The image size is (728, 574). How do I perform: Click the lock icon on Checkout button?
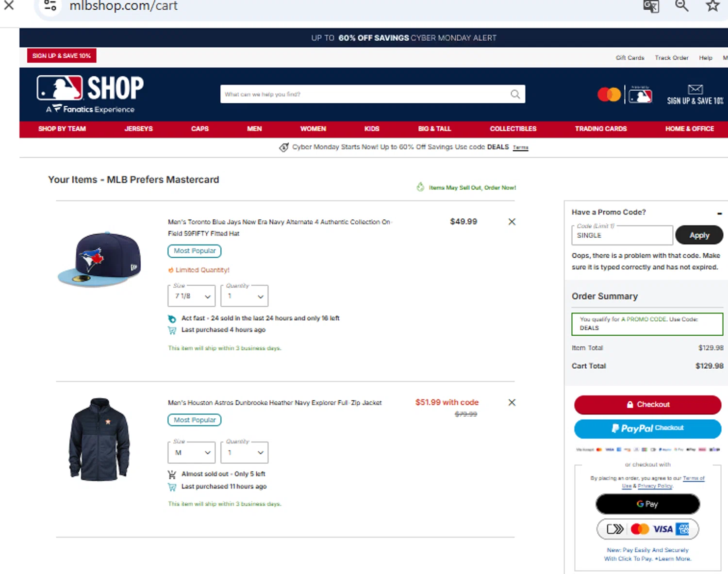(x=629, y=404)
